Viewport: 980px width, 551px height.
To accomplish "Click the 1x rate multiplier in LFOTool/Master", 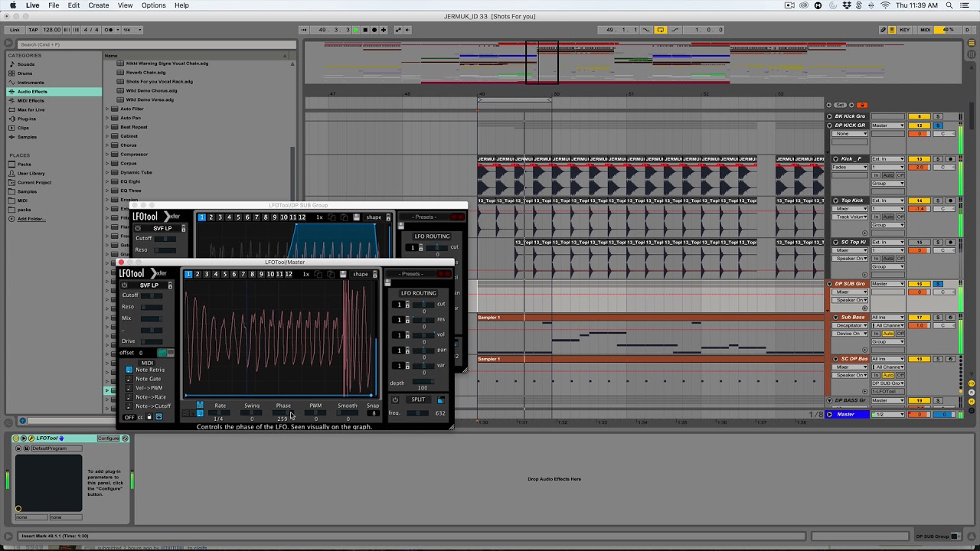I will point(306,274).
